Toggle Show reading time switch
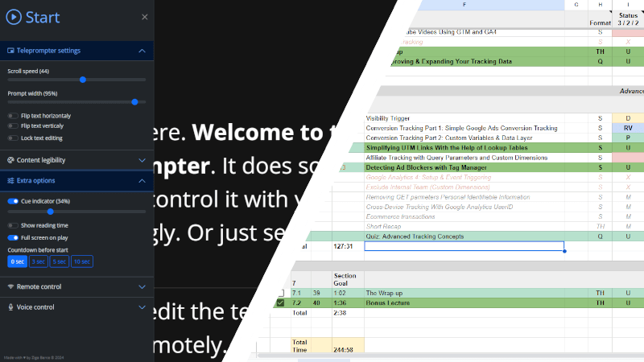The image size is (644, 362). coord(13,225)
